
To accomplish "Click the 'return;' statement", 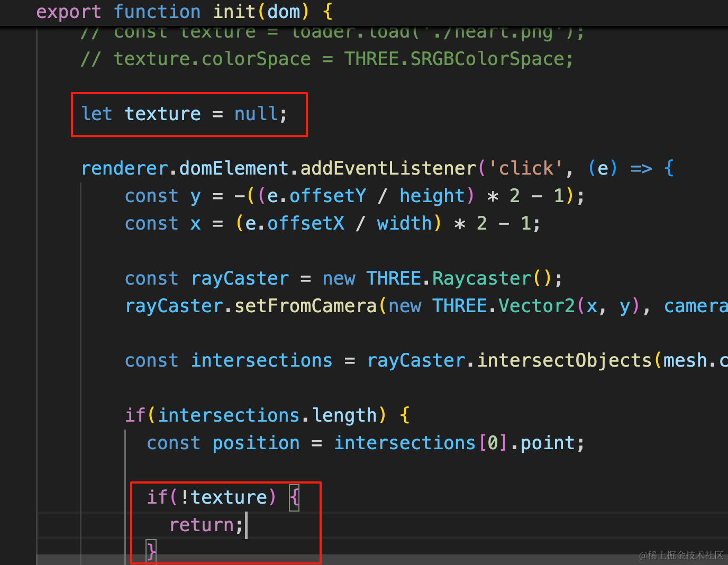I will pyautogui.click(x=206, y=525).
